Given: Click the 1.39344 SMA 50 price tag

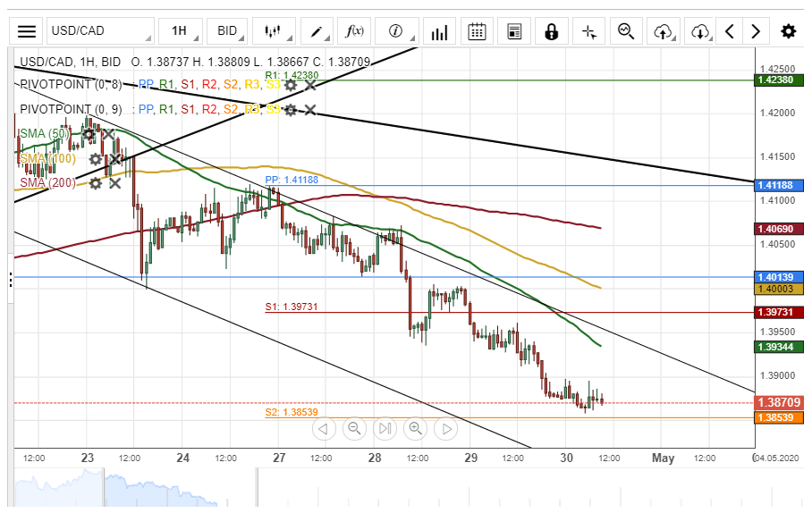Looking at the screenshot, I should tap(779, 347).
